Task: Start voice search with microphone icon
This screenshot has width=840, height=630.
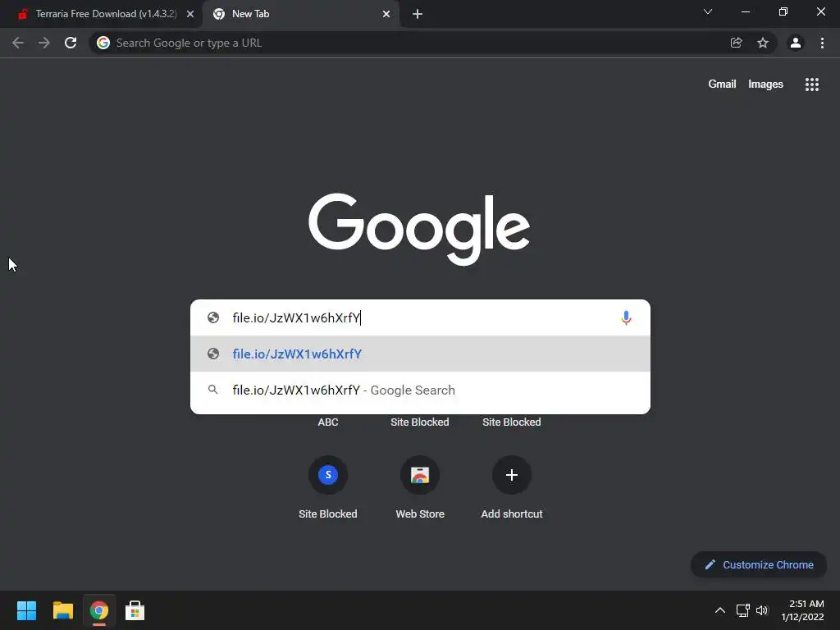Action: coord(626,317)
